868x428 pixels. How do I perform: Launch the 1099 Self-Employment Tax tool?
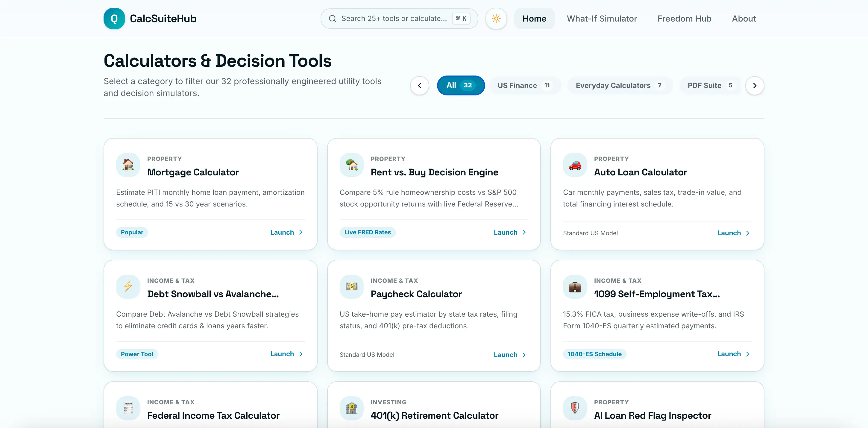point(734,354)
